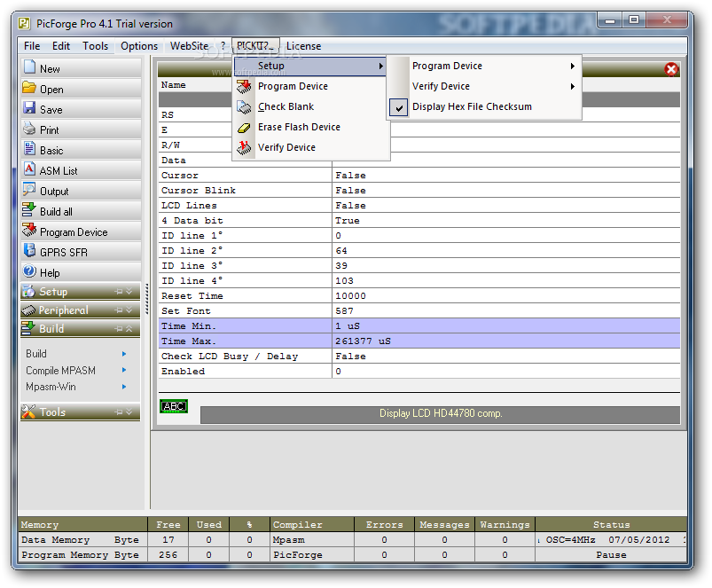
Task: Click the Pin the Setup panel icon
Action: tap(119, 292)
